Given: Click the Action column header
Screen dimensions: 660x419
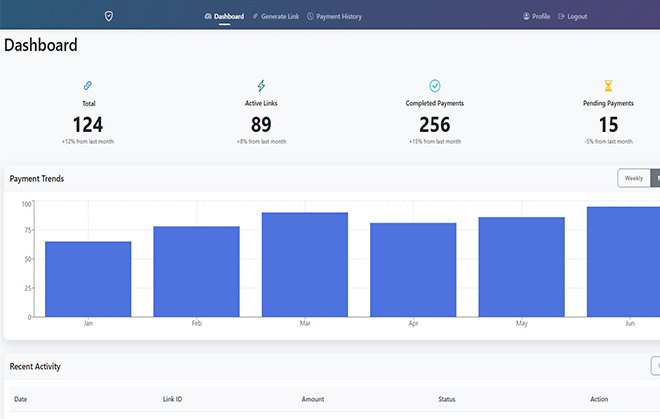Looking at the screenshot, I should click(599, 399).
